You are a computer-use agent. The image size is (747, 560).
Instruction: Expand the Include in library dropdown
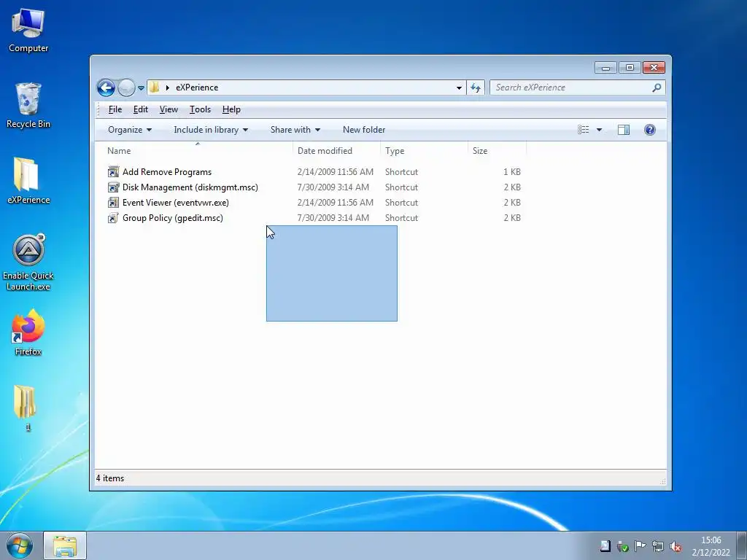click(x=211, y=130)
